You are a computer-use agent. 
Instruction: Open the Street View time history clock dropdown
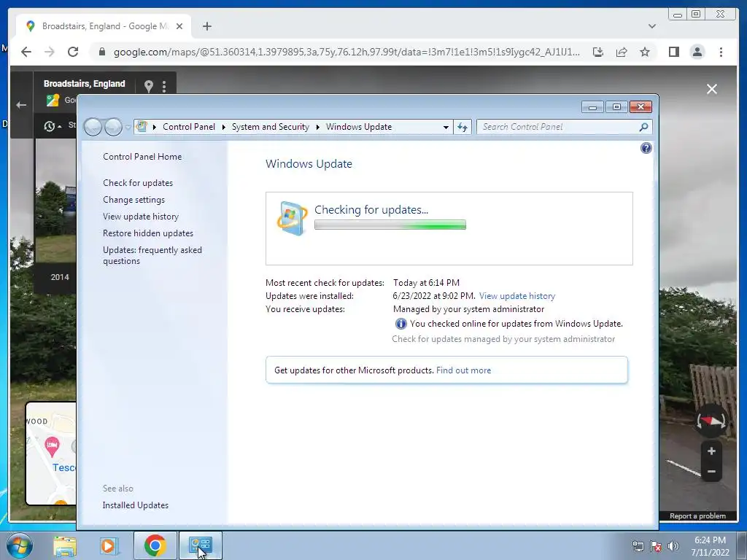pyautogui.click(x=53, y=126)
